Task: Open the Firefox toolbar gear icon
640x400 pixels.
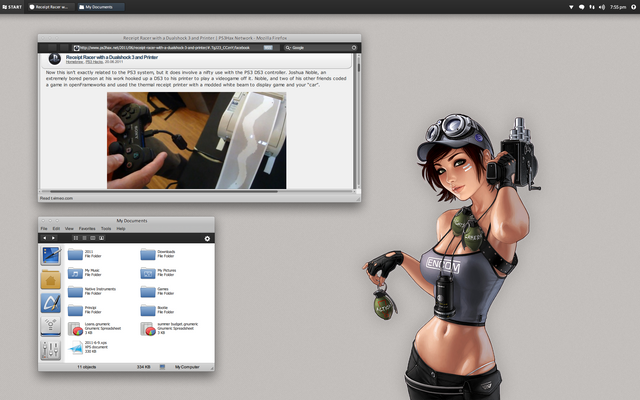Action: [x=354, y=48]
